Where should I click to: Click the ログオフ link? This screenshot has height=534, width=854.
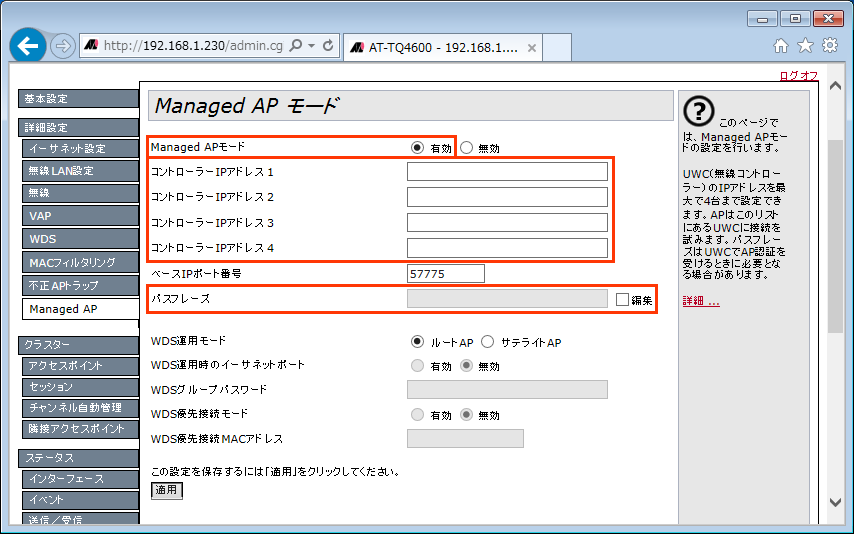pos(798,76)
